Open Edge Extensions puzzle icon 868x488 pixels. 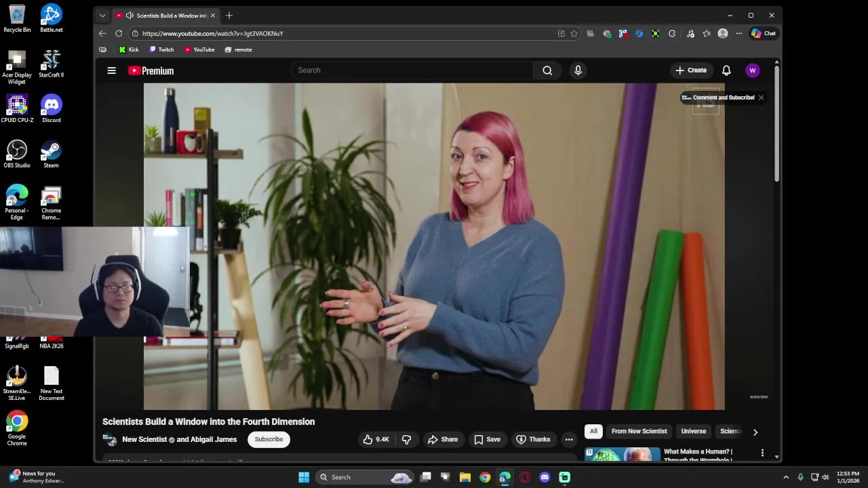[x=672, y=33]
